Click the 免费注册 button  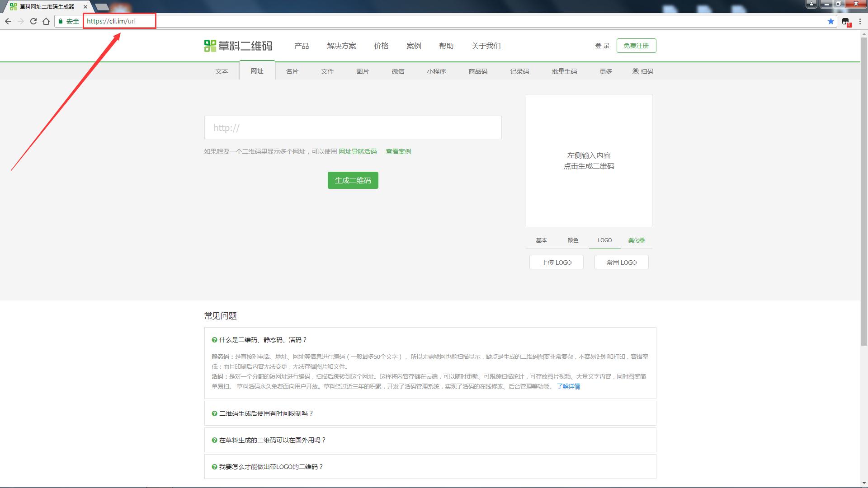click(x=636, y=46)
